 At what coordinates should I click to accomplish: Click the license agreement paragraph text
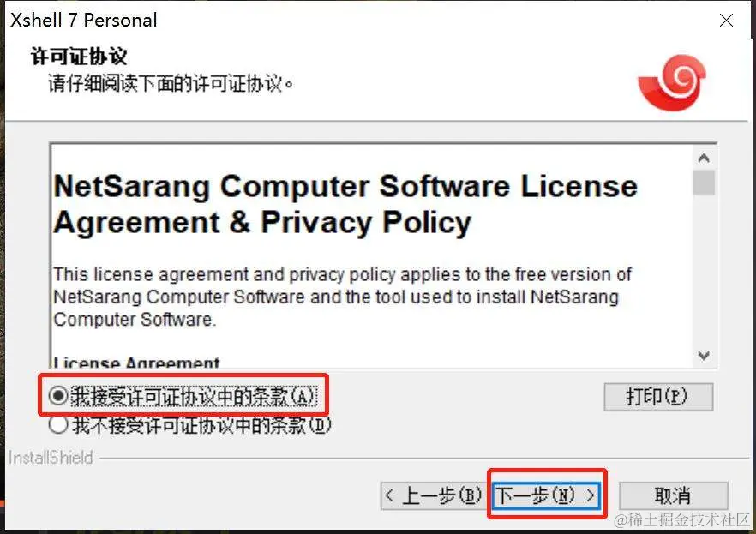click(342, 297)
